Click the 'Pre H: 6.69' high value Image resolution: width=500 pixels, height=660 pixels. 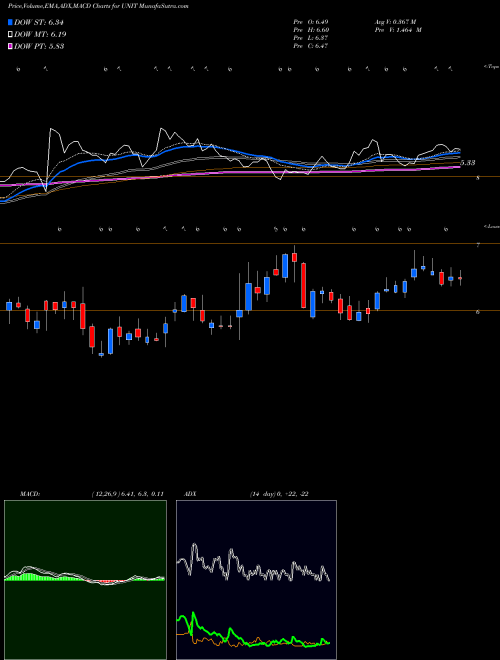click(x=311, y=29)
